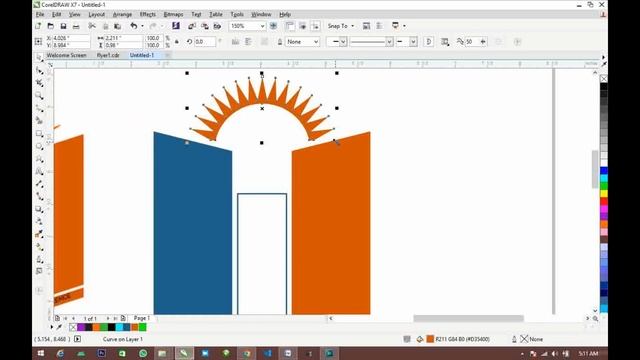
Task: Click the Save icon in toolbar
Action: (63, 26)
